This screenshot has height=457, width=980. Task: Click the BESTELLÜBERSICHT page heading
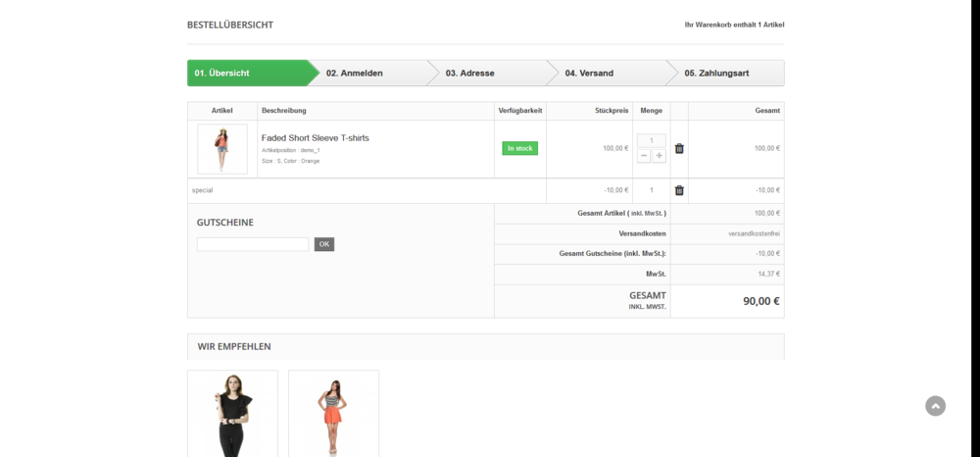(230, 25)
